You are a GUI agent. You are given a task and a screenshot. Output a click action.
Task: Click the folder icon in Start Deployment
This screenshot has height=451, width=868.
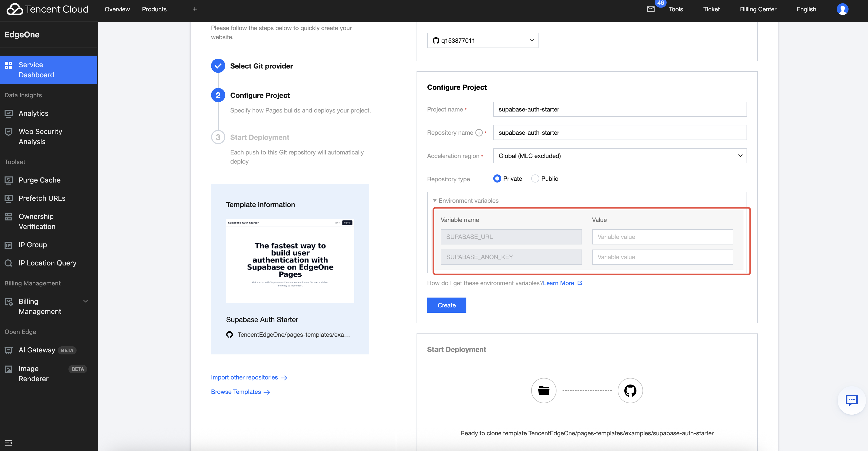(x=544, y=390)
